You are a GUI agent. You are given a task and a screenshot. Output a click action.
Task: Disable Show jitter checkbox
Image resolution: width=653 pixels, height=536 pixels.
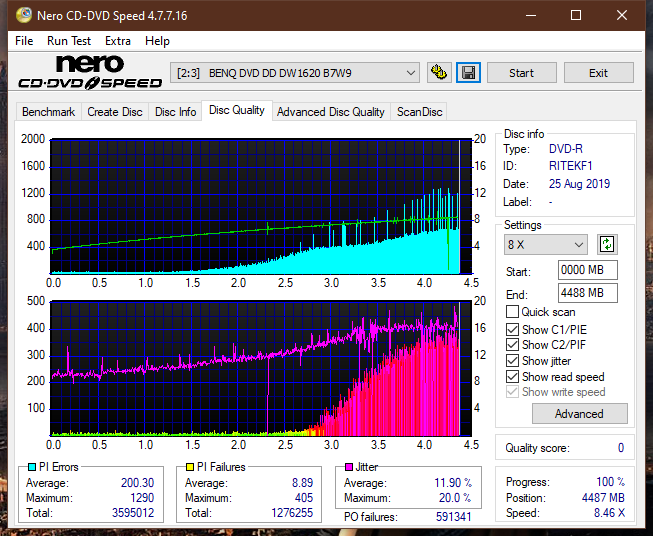click(512, 361)
